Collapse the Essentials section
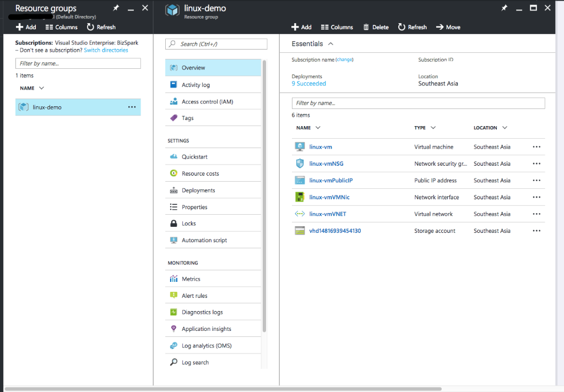564x392 pixels. coord(331,44)
